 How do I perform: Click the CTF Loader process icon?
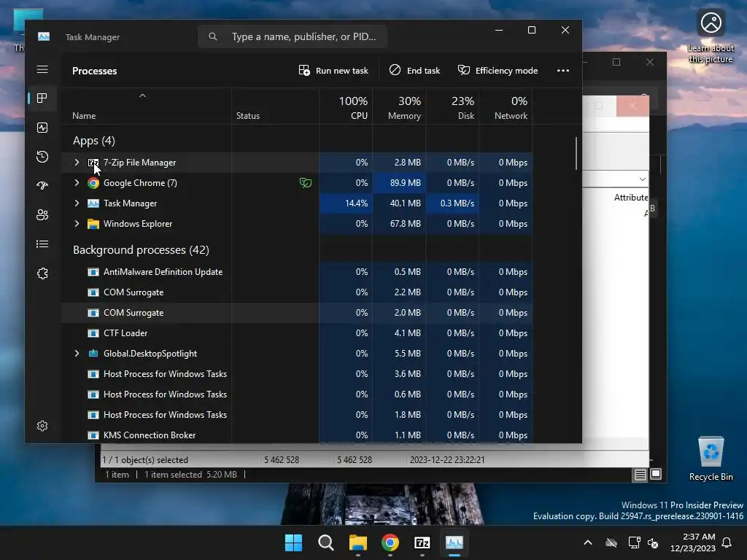93,333
